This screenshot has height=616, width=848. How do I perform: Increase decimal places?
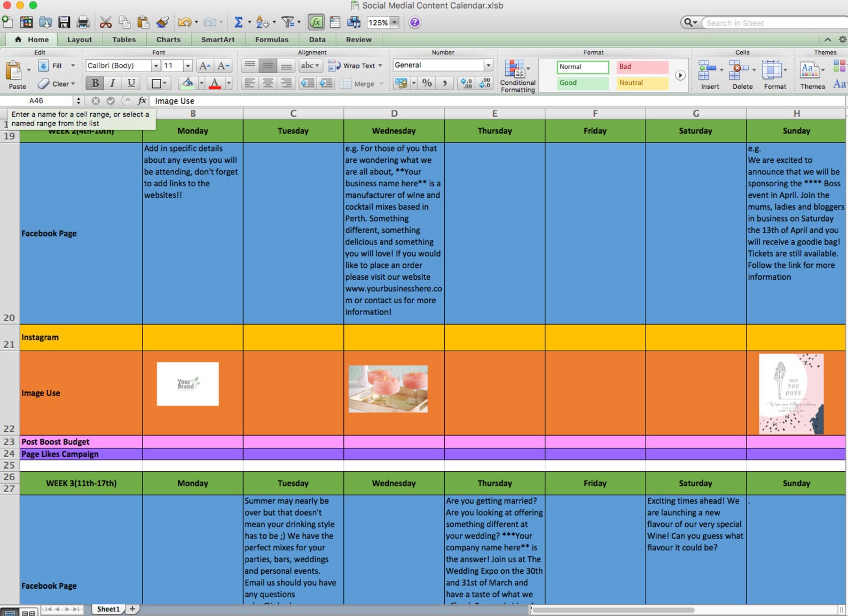(466, 83)
